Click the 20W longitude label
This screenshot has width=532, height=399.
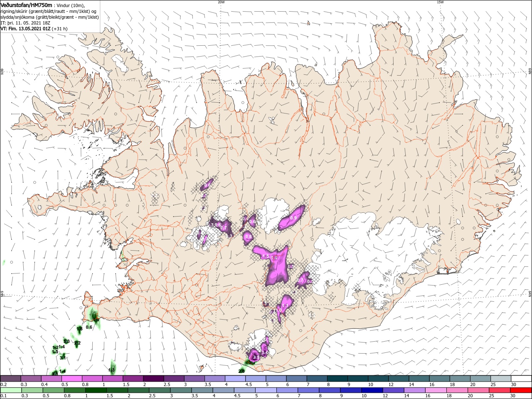(x=221, y=2)
